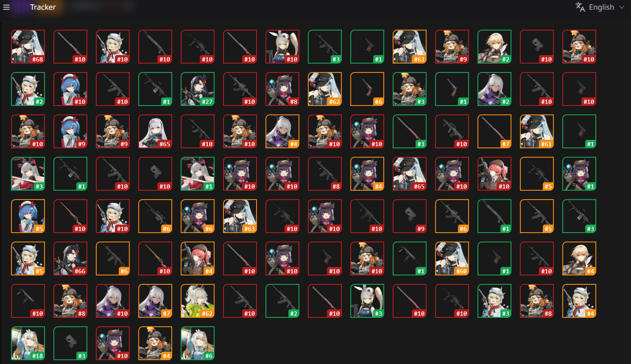
Task: Select the character tile labeled #68
Action: [28, 47]
